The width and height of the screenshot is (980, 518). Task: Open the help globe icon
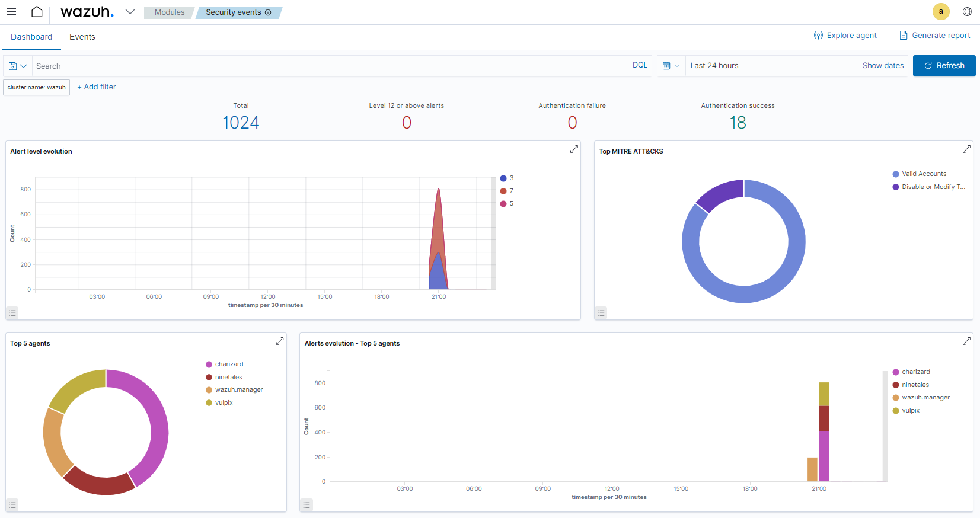point(967,12)
